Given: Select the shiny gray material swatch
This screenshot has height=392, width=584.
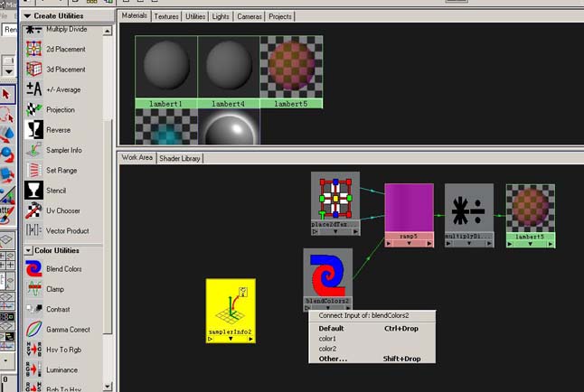Looking at the screenshot, I should click(229, 126).
